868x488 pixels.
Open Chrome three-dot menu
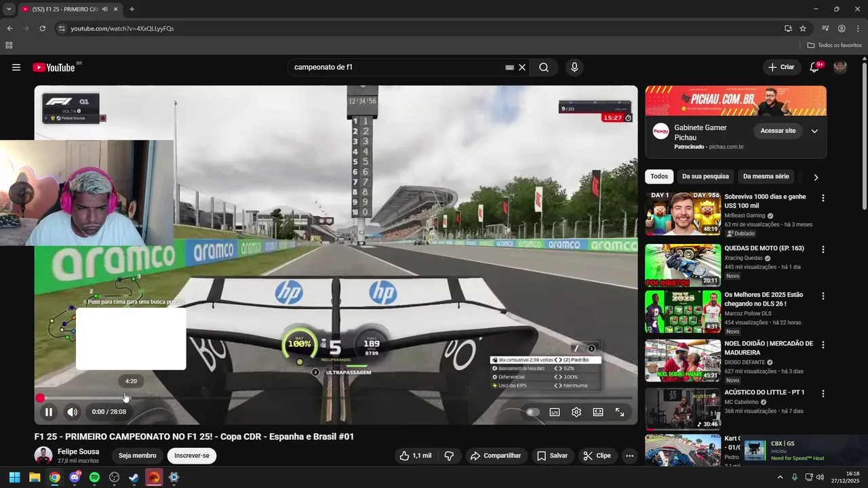click(857, 28)
